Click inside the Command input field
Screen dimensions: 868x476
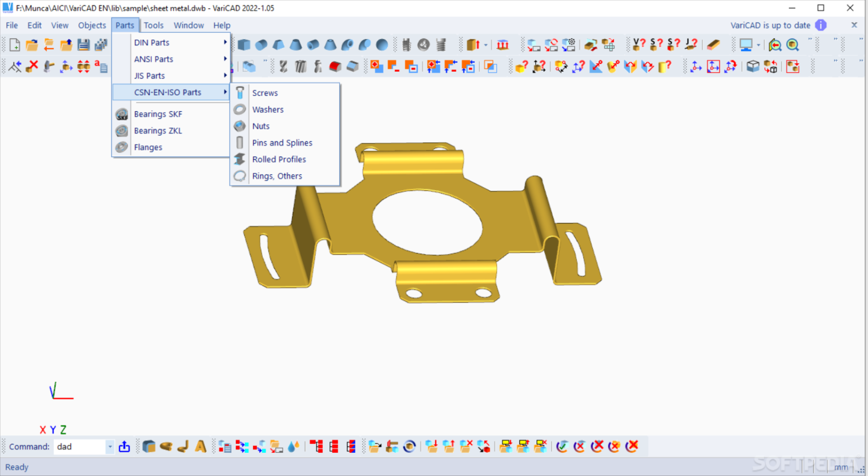point(79,447)
